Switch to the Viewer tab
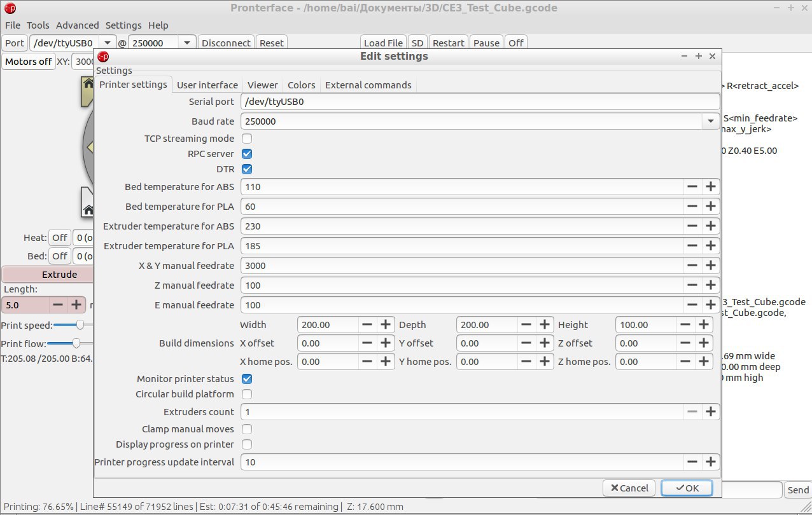The height and width of the screenshot is (515, 812). 263,85
